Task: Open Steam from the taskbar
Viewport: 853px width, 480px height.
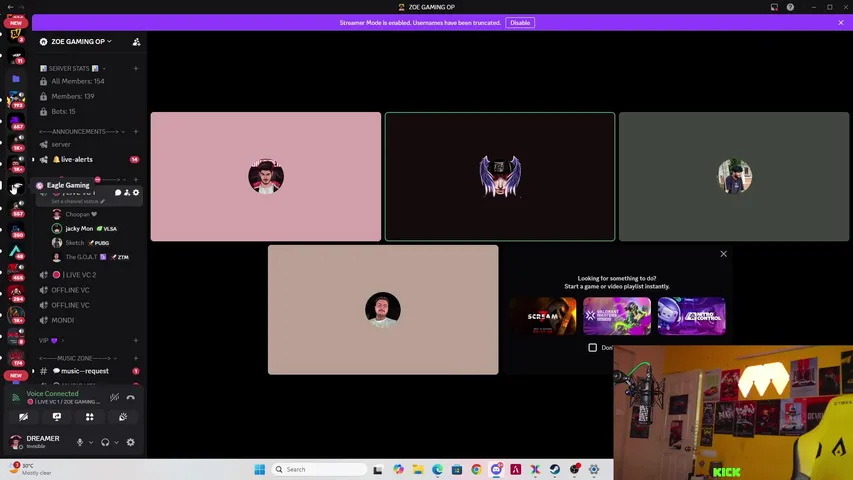Action: [x=554, y=469]
